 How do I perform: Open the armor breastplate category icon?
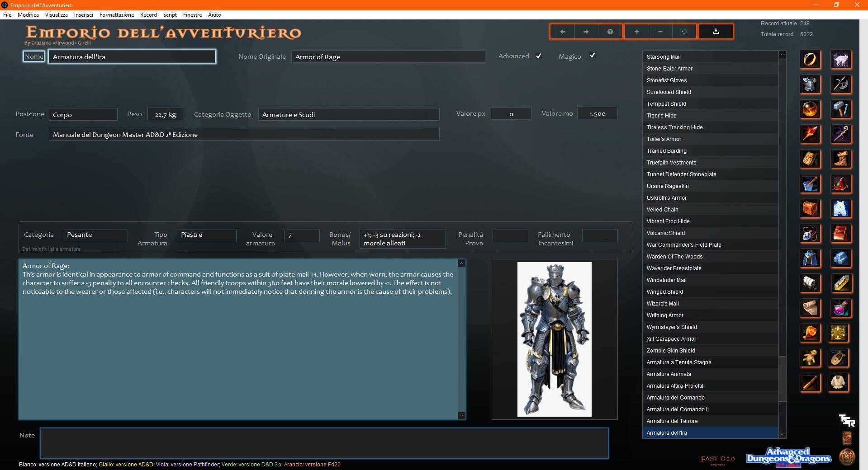point(810,85)
